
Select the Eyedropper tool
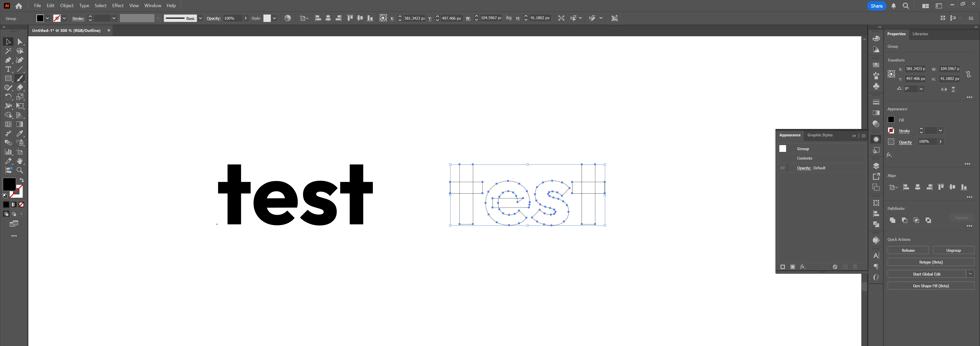[20, 134]
